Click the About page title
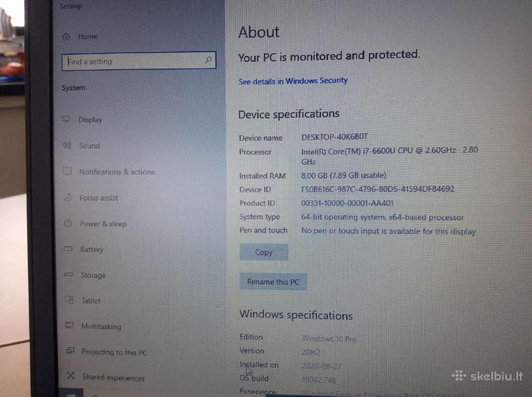 click(x=259, y=32)
